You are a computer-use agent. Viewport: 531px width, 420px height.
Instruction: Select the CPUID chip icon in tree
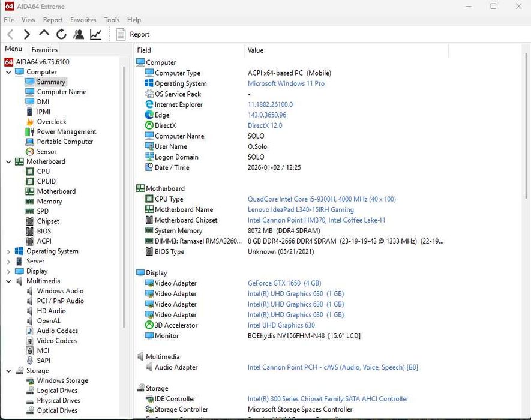pyautogui.click(x=30, y=182)
